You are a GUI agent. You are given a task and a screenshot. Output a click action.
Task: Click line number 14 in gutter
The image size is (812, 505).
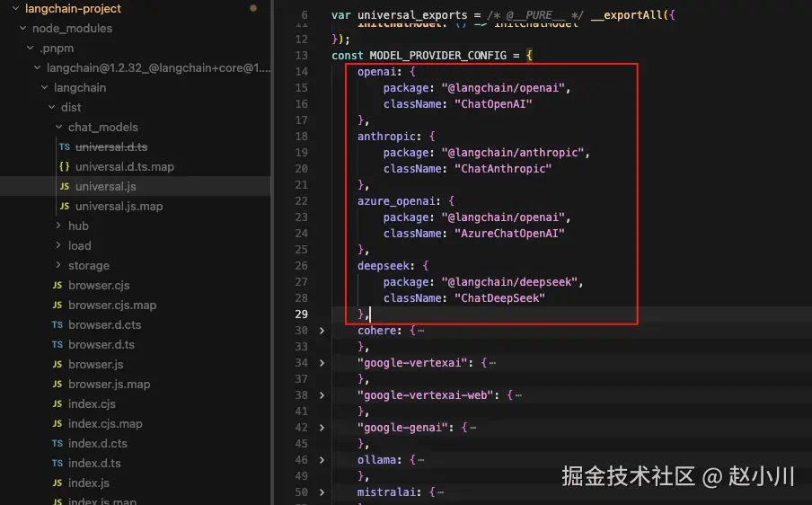tap(302, 72)
